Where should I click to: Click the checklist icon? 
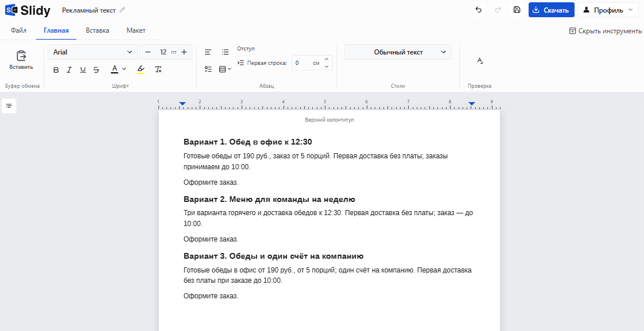tap(208, 69)
